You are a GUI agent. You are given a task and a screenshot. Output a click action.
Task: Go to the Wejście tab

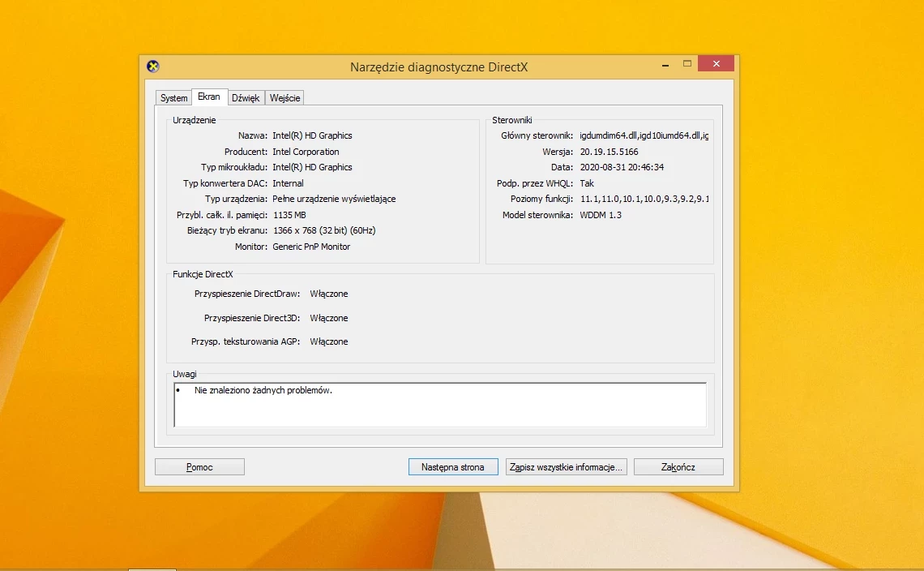tap(284, 98)
